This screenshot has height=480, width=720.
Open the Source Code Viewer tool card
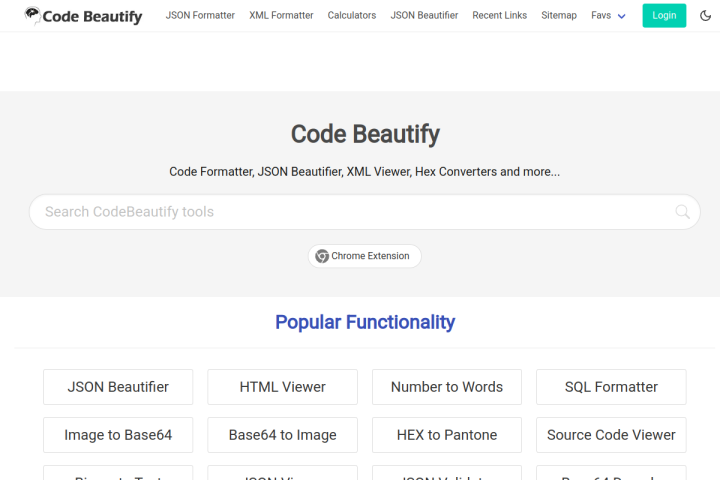click(611, 435)
